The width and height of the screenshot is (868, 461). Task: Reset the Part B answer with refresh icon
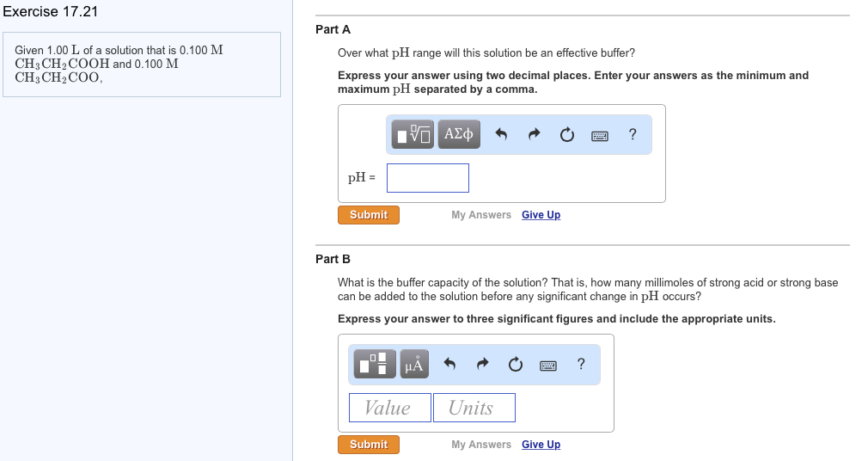[x=516, y=365]
